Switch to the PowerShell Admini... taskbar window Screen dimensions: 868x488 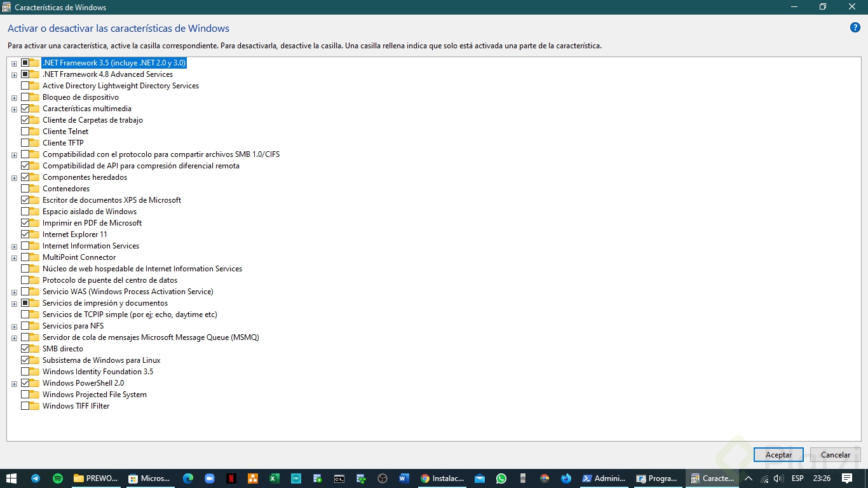pyautogui.click(x=604, y=478)
